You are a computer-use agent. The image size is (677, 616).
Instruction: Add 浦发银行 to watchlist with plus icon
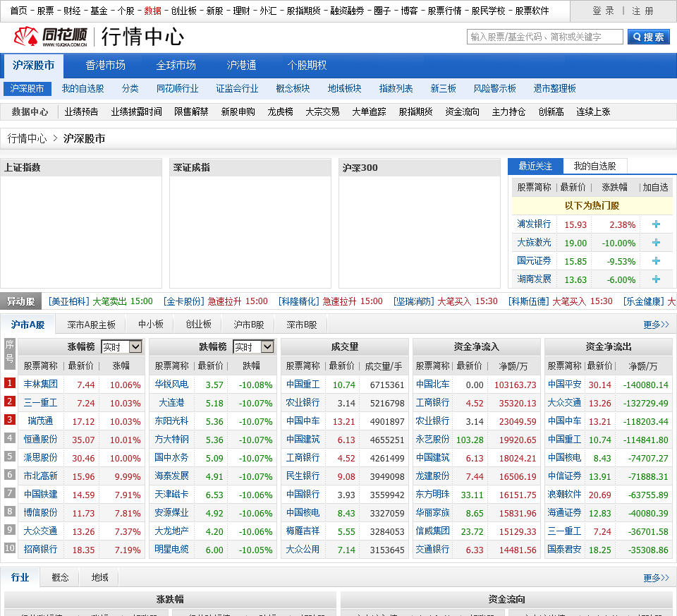coord(656,224)
